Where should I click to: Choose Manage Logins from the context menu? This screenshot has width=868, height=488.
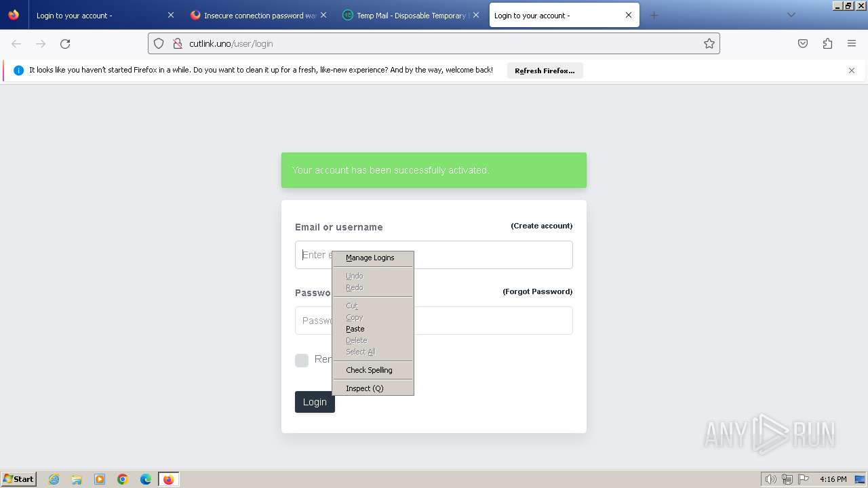pos(373,258)
